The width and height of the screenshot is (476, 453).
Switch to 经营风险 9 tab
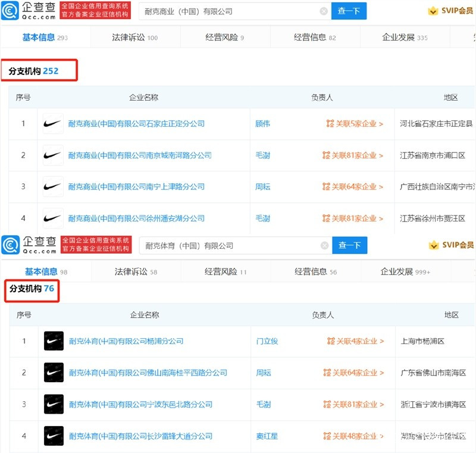tap(224, 38)
